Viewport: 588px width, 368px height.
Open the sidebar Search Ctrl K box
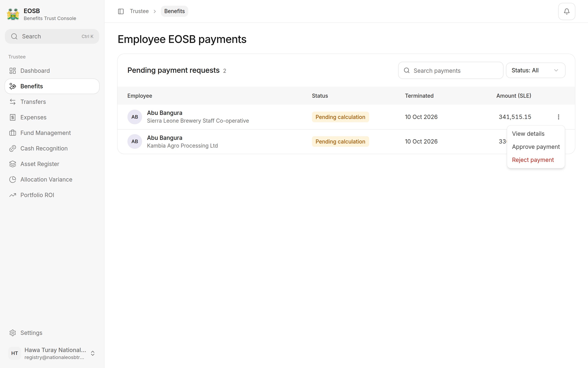(52, 37)
